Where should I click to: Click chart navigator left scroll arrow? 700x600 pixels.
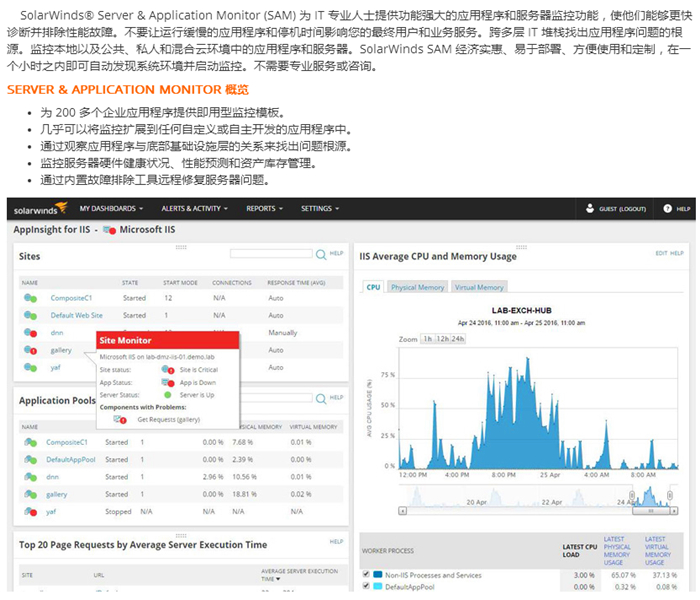(x=402, y=511)
